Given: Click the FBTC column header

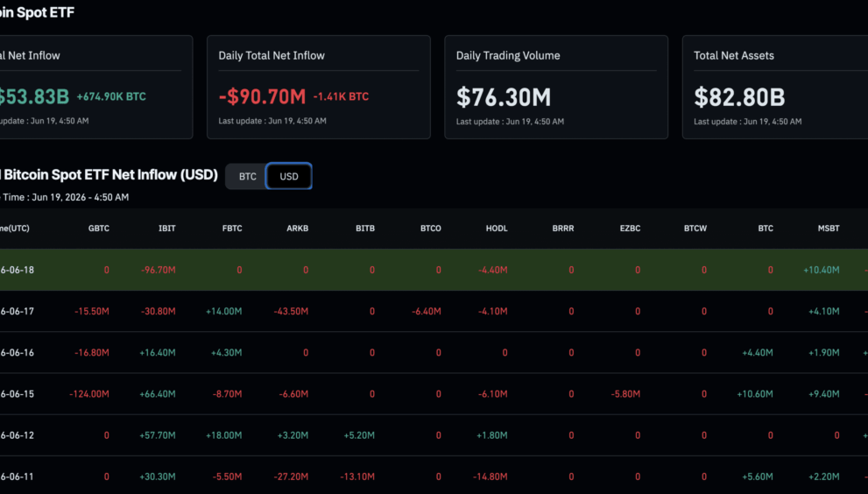Looking at the screenshot, I should pos(232,229).
